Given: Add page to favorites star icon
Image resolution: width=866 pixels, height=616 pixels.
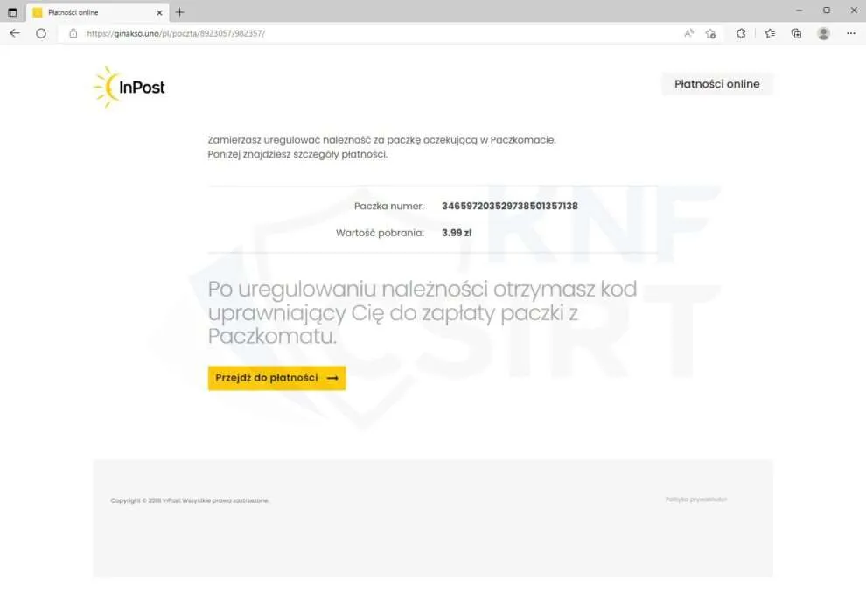Looking at the screenshot, I should [x=711, y=34].
